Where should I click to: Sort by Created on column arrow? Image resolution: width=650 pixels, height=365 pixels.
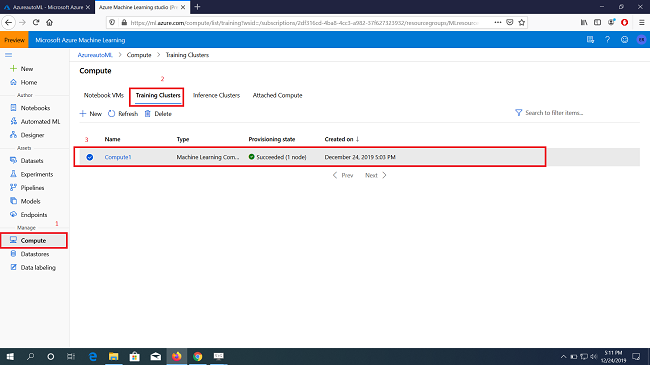pos(357,139)
